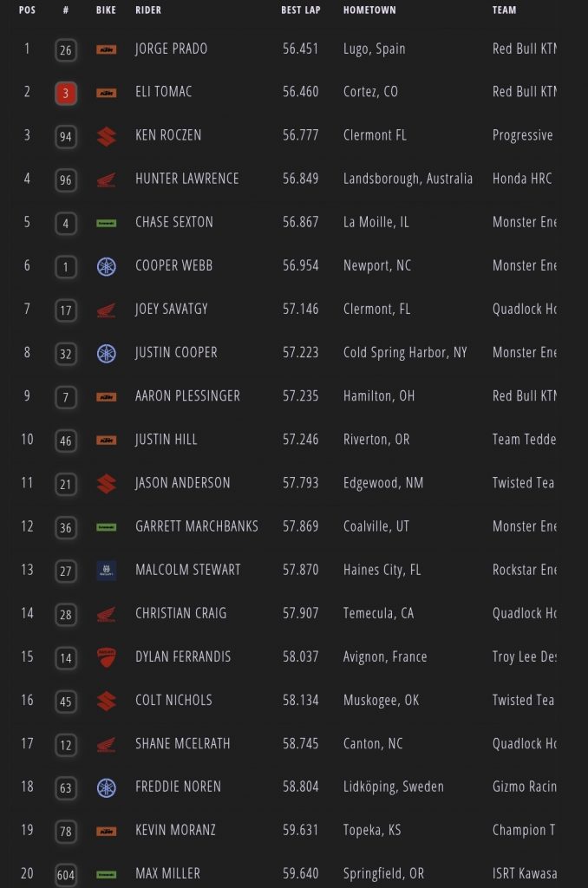Click hometown Landsborough, Australia
Viewport: 588px width, 888px height.
[x=408, y=179]
